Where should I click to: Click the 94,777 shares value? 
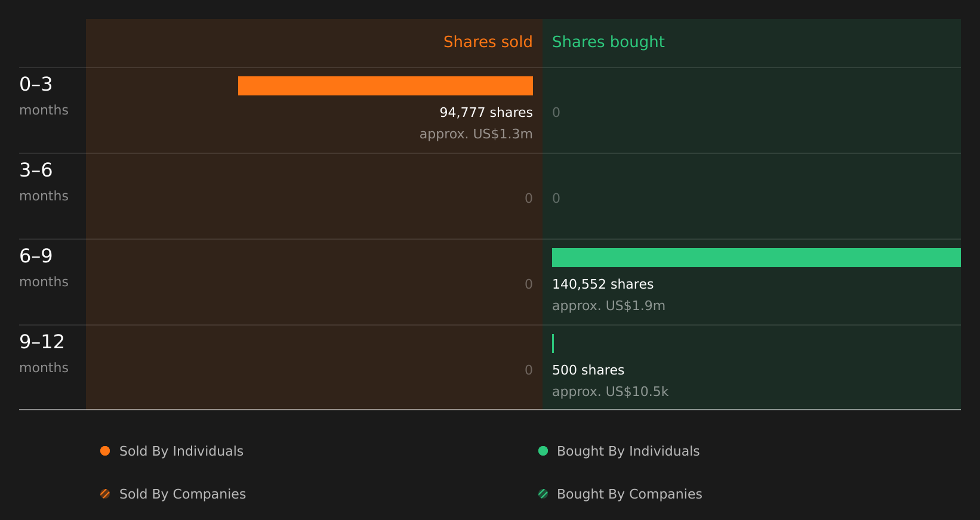click(486, 113)
